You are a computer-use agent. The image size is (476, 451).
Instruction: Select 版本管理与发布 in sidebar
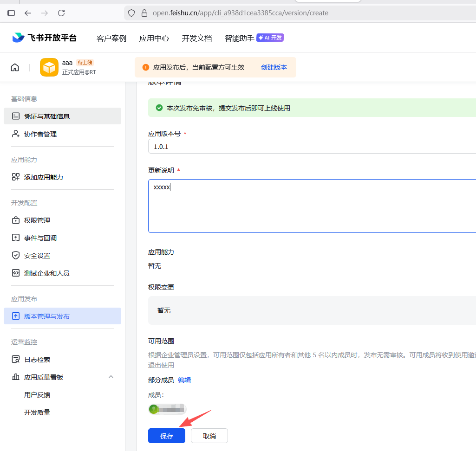(x=47, y=316)
